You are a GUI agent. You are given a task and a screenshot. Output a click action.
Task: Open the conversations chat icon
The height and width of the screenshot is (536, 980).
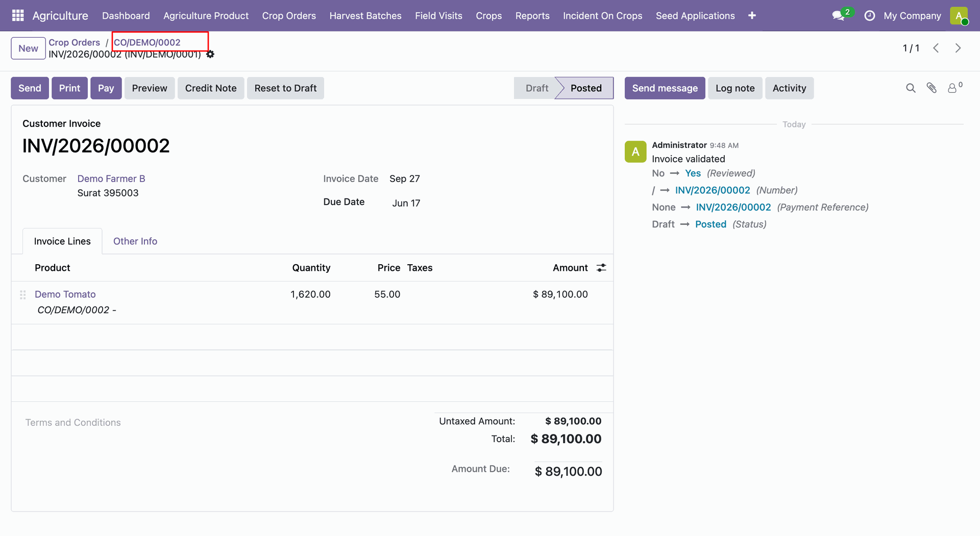[x=838, y=16]
